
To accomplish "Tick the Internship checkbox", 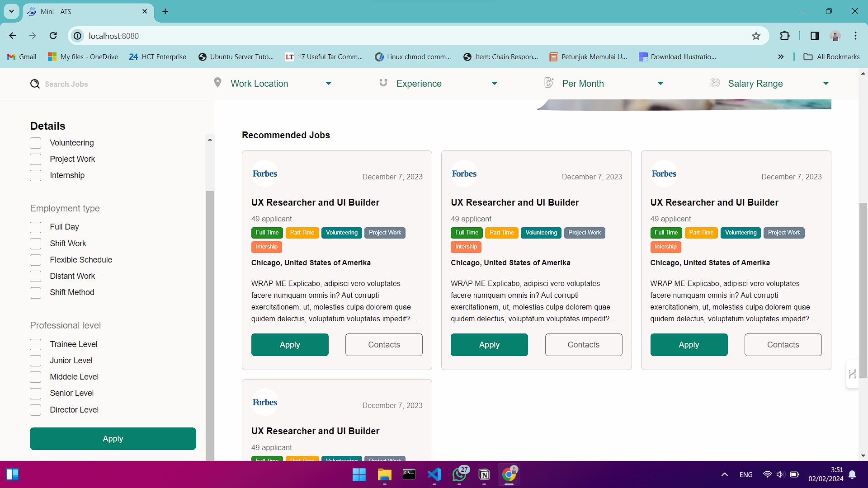I will 35,175.
